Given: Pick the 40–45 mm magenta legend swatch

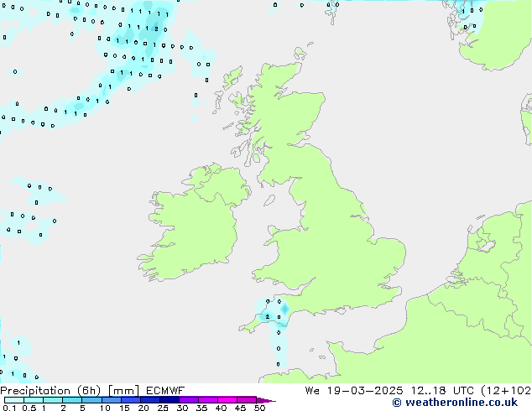Looking at the screenshot, I should pyautogui.click(x=227, y=400).
